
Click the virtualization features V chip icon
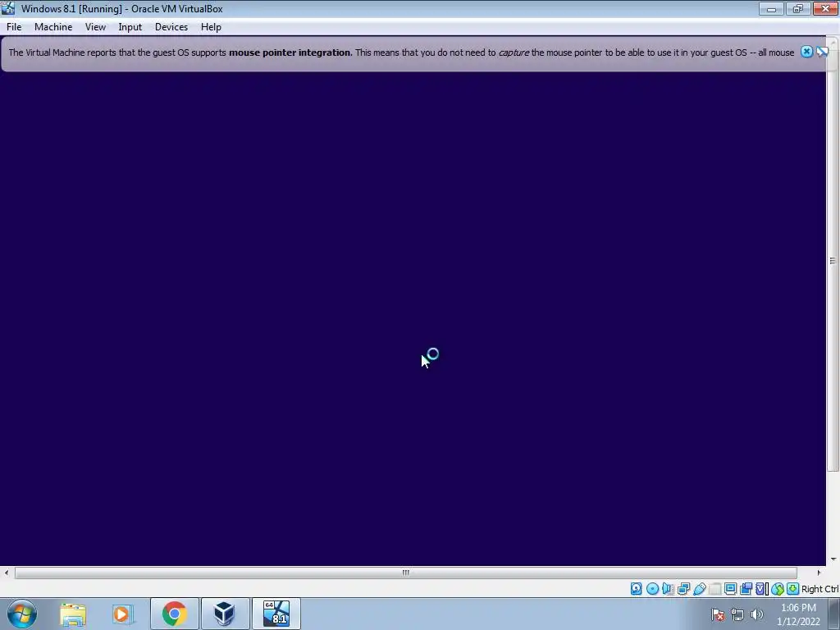click(761, 589)
